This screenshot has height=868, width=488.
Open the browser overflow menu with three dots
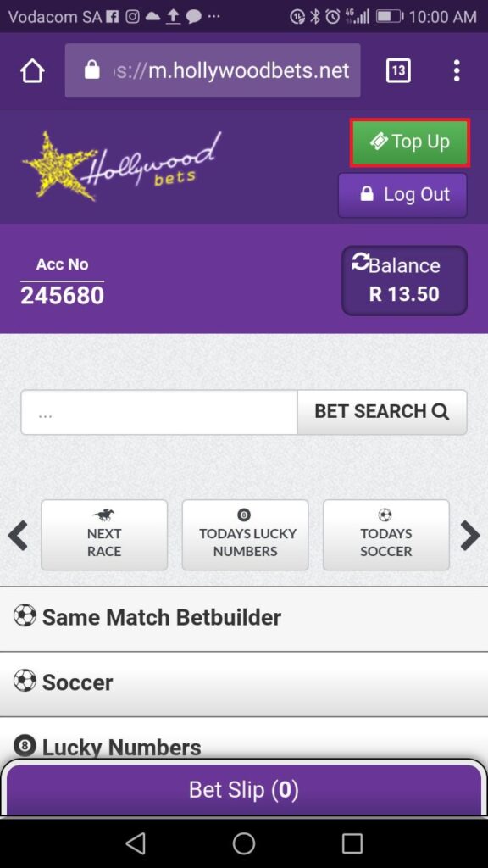click(457, 71)
